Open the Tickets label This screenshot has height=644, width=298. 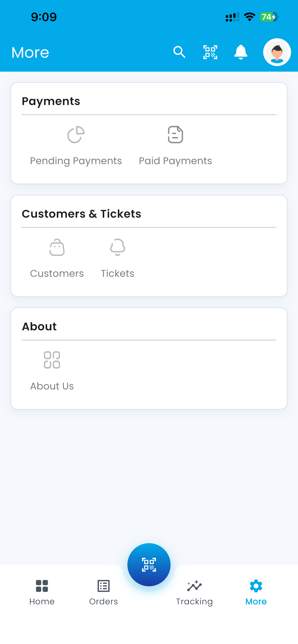click(118, 274)
